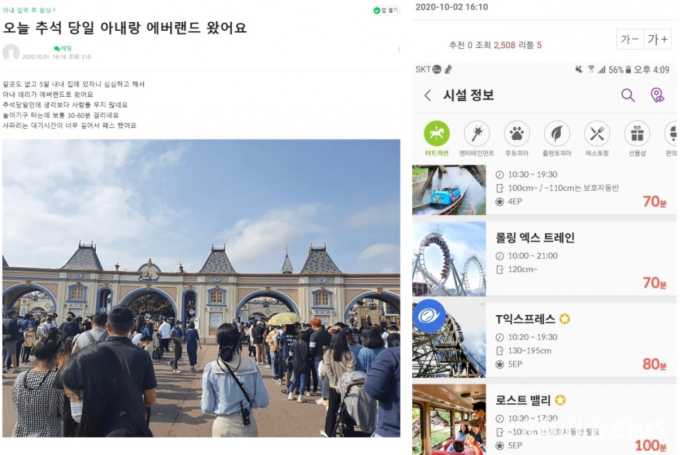This screenshot has width=680, height=455.
Task: Select the 주토피아 paw print icon
Action: 517,134
